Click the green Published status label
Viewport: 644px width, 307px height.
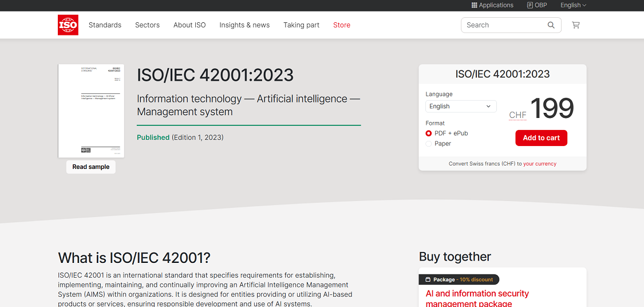pyautogui.click(x=153, y=137)
